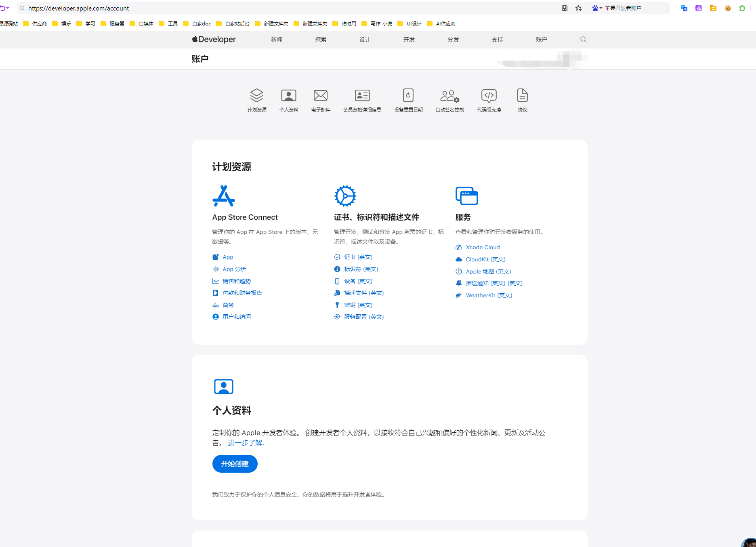
Task: Open the 探索 nav menu
Action: pyautogui.click(x=321, y=40)
